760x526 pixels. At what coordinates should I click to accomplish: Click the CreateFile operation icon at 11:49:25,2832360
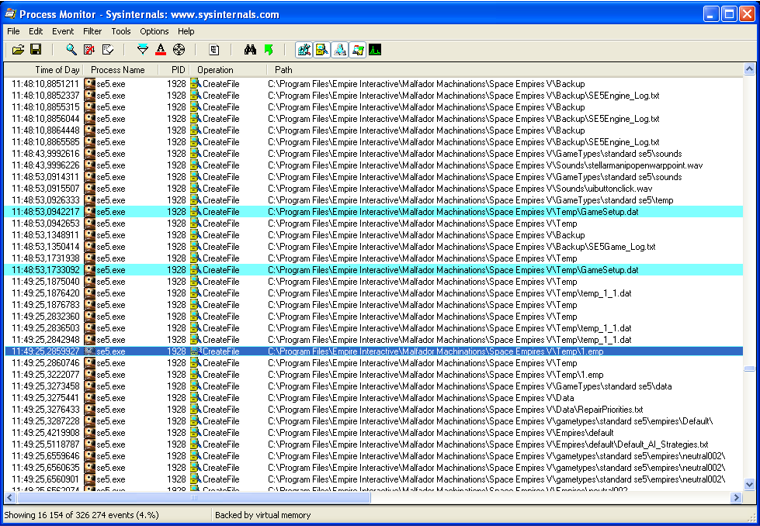(x=196, y=317)
